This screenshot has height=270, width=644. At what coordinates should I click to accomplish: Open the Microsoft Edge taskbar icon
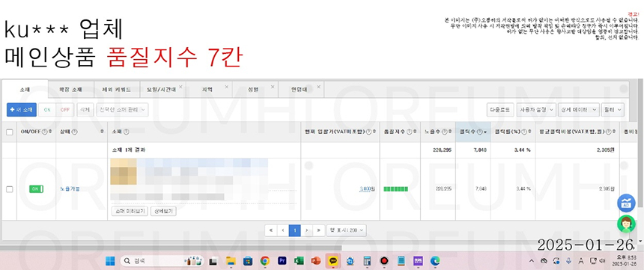pyautogui.click(x=435, y=260)
